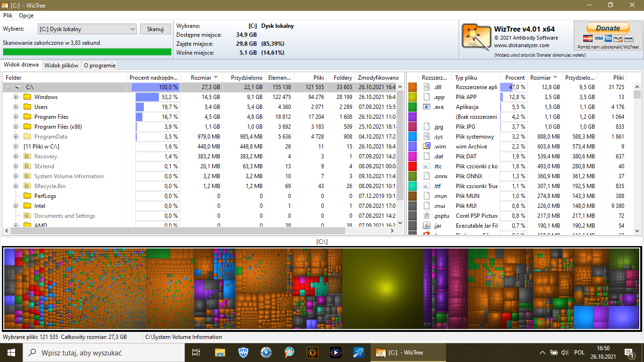Expand the Users folder tree node

click(x=16, y=107)
